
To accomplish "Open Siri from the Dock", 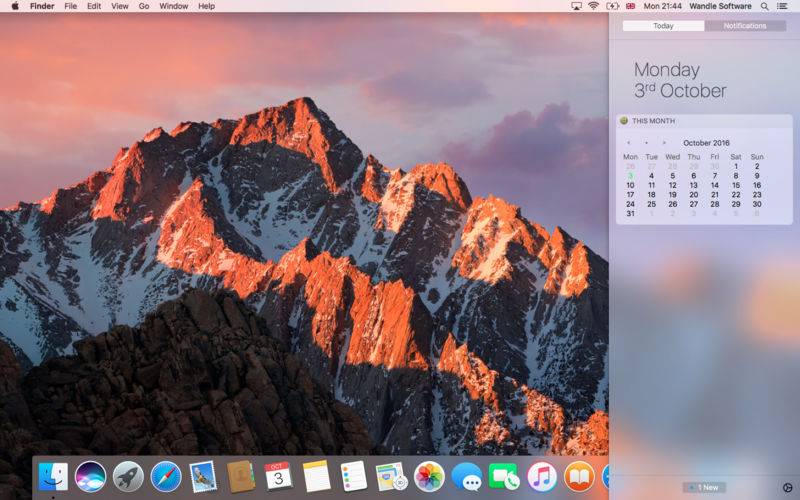I will 90,476.
